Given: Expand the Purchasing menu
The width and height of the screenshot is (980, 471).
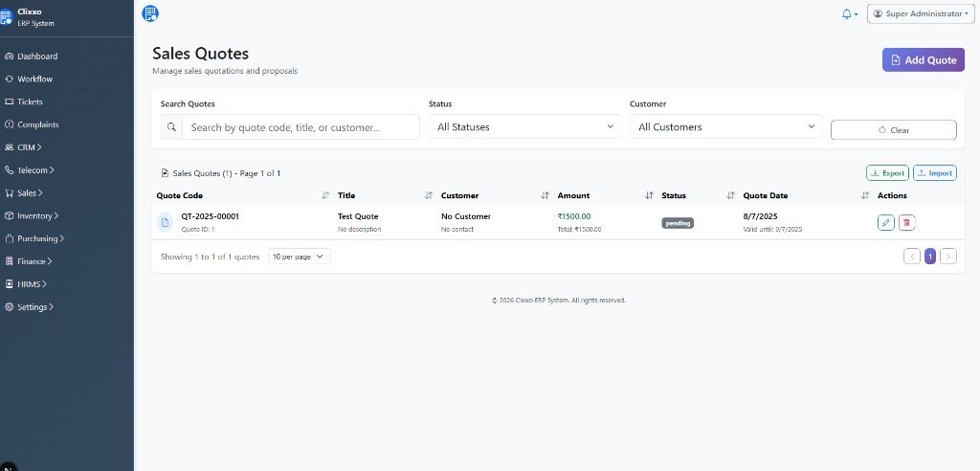Looking at the screenshot, I should pos(34,238).
